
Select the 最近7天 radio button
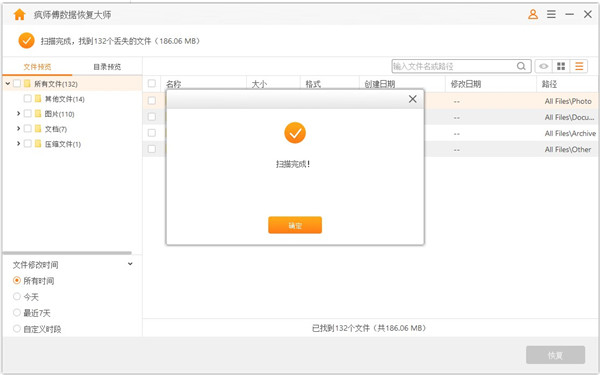tap(17, 313)
